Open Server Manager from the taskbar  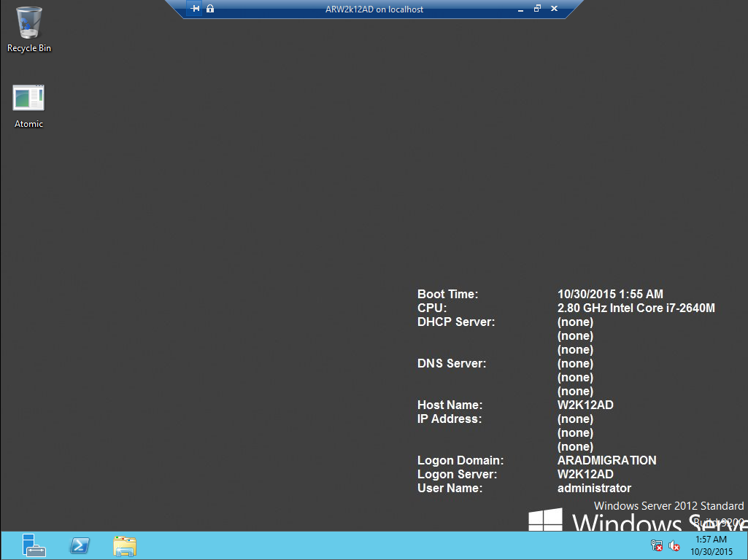[33, 545]
